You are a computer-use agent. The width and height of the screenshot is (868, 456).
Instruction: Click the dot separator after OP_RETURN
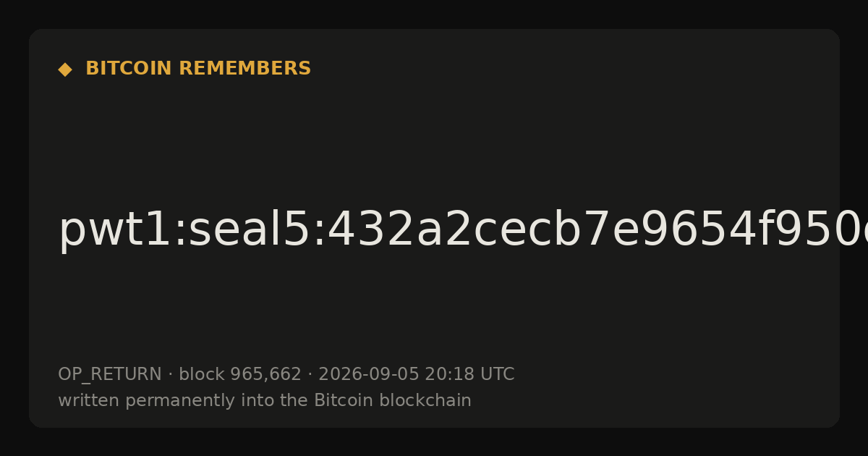pos(171,375)
